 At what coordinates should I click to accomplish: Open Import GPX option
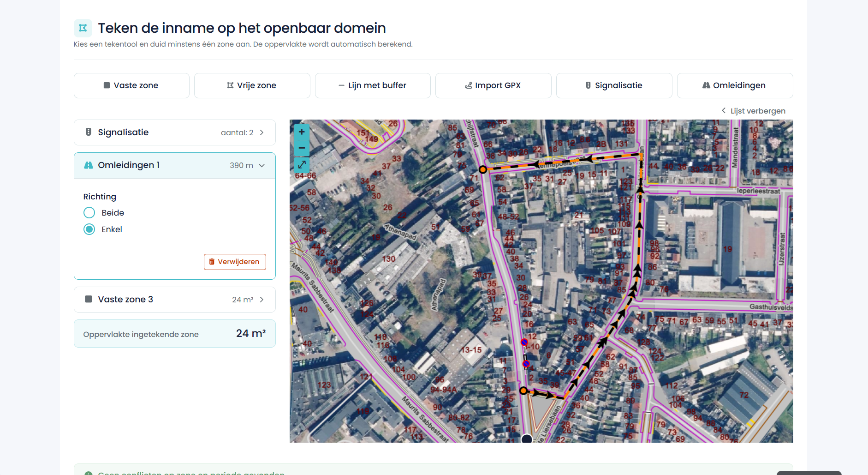tap(493, 85)
